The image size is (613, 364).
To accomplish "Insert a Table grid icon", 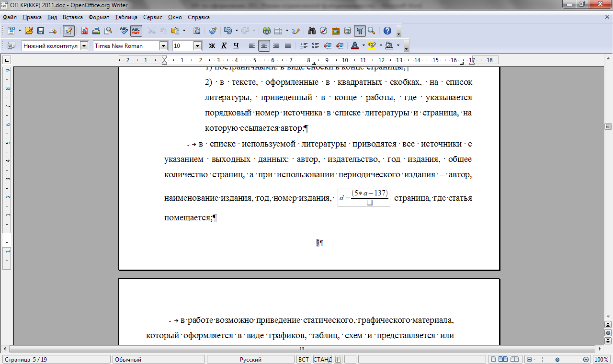I will 279,31.
